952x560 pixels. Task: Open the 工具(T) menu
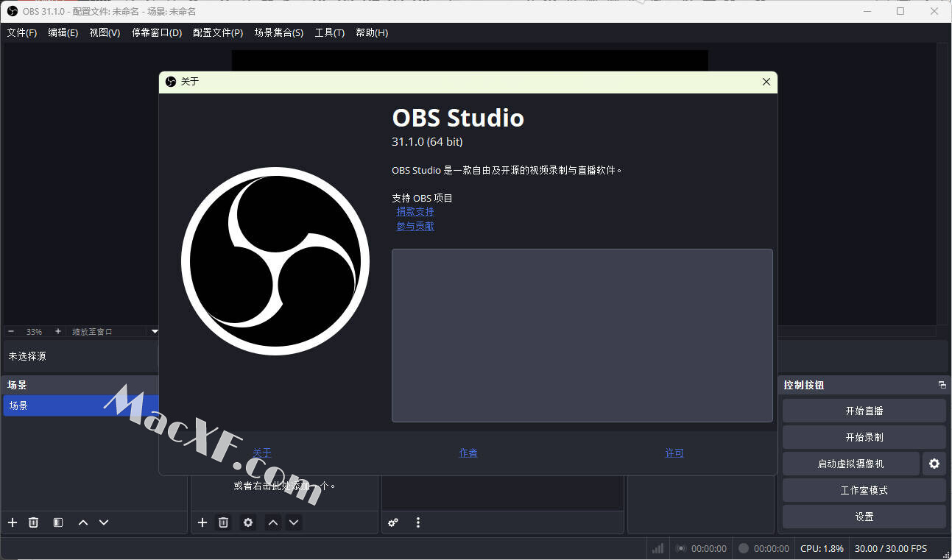click(x=329, y=33)
